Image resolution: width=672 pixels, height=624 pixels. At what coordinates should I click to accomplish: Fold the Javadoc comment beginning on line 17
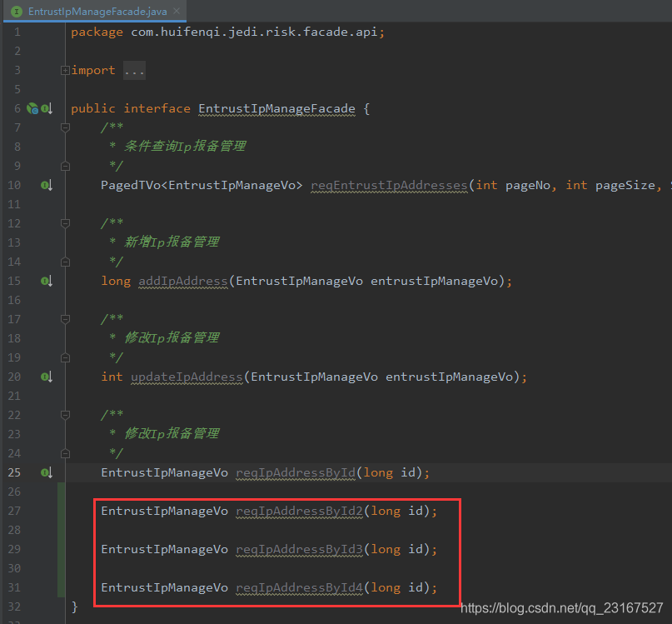point(65,319)
